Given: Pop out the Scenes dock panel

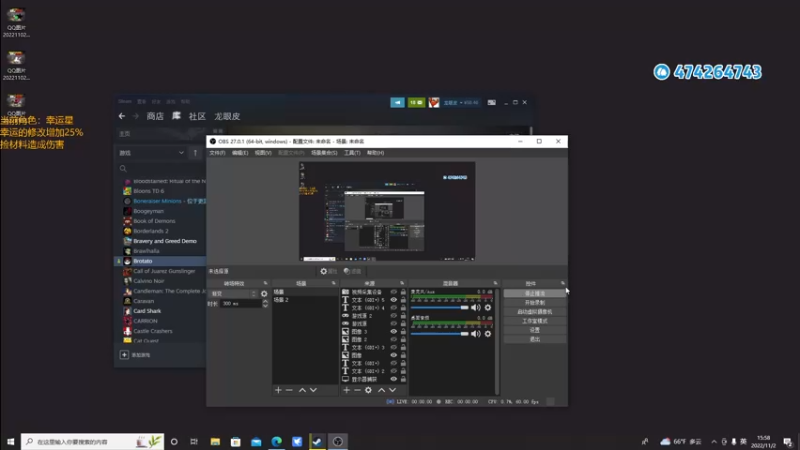Looking at the screenshot, I should coord(334,283).
